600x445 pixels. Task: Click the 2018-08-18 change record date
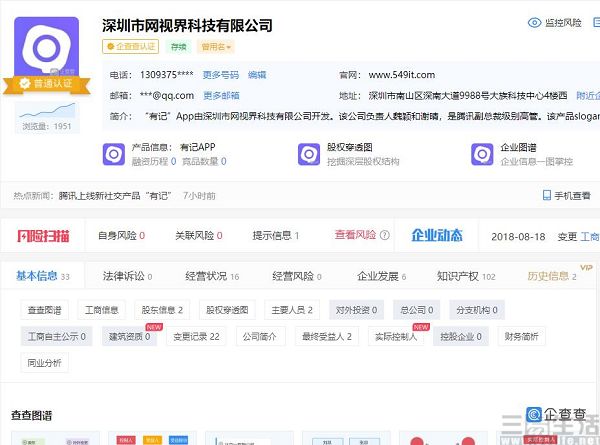[518, 237]
